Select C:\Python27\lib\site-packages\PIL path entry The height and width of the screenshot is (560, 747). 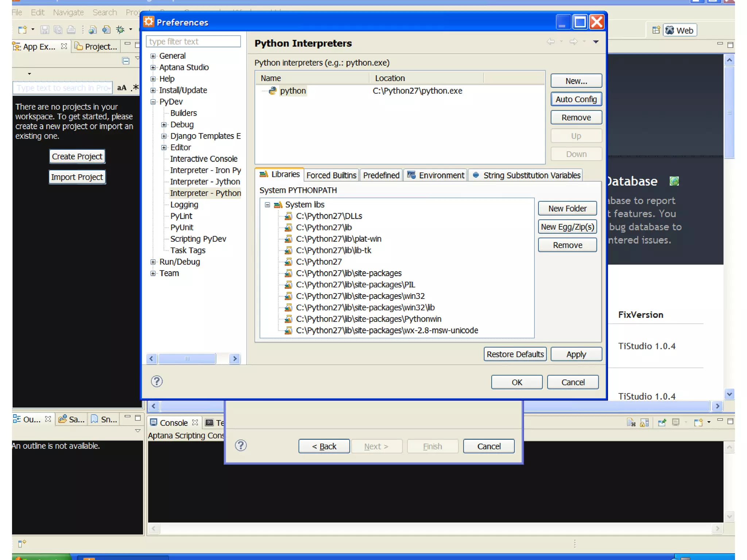coord(355,284)
